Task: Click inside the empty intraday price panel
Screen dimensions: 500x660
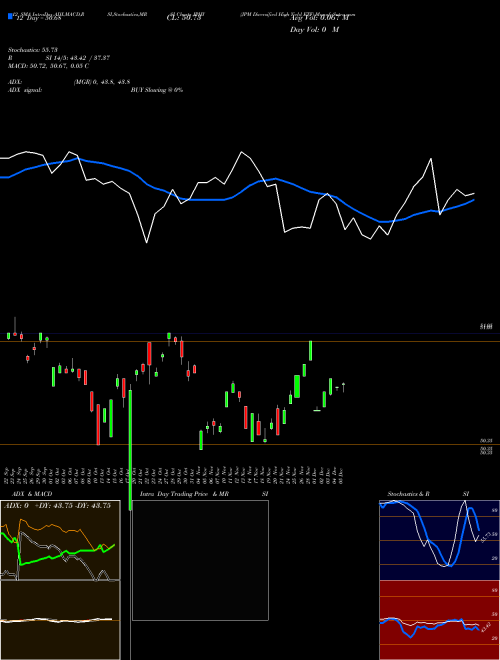Action: [200, 560]
